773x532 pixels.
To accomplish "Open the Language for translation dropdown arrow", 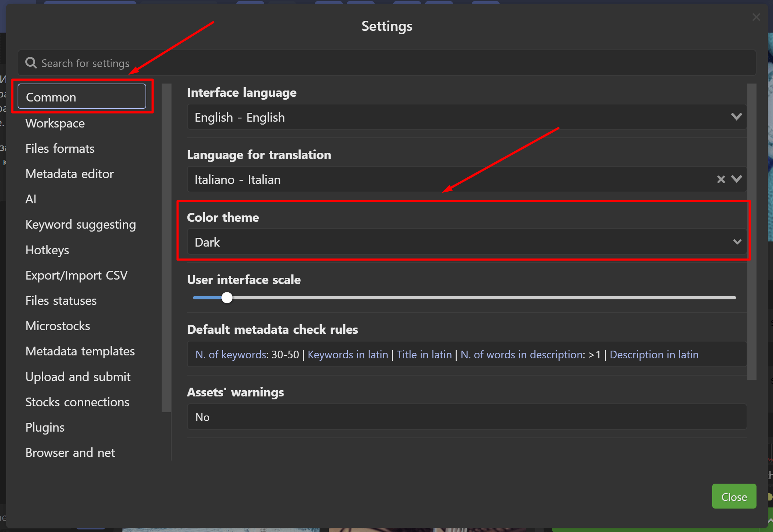I will coord(736,179).
